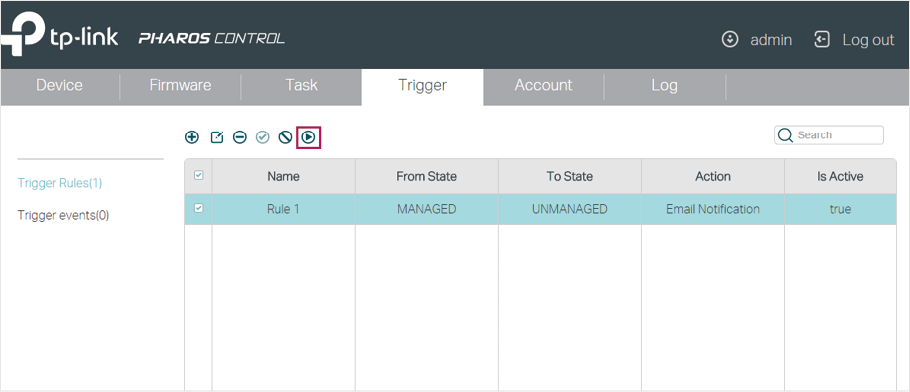
Task: Select Trigger events(0) in the sidebar
Action: click(x=63, y=215)
